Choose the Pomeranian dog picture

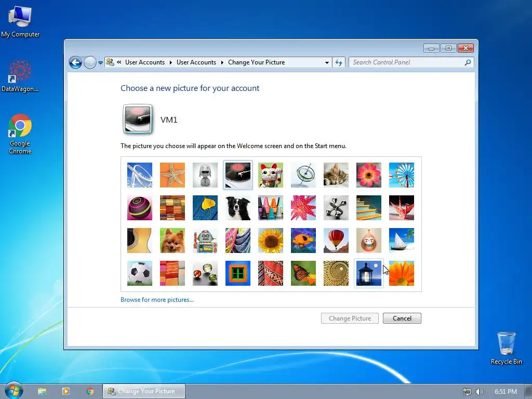click(x=172, y=241)
